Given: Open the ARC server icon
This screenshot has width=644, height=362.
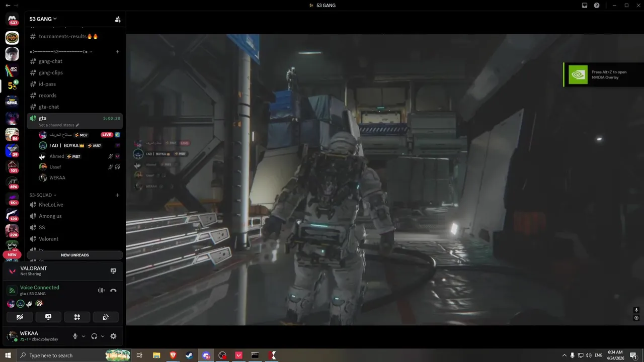Looking at the screenshot, I should click(12, 70).
